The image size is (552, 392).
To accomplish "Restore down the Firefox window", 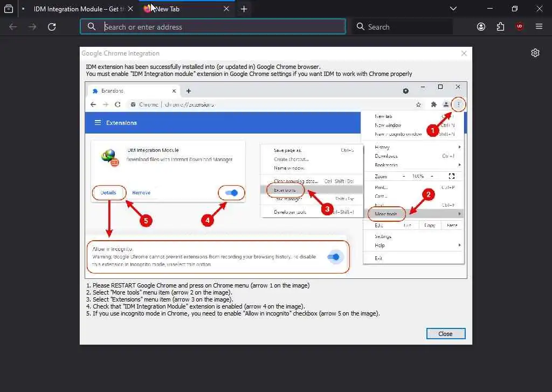I will [x=514, y=9].
